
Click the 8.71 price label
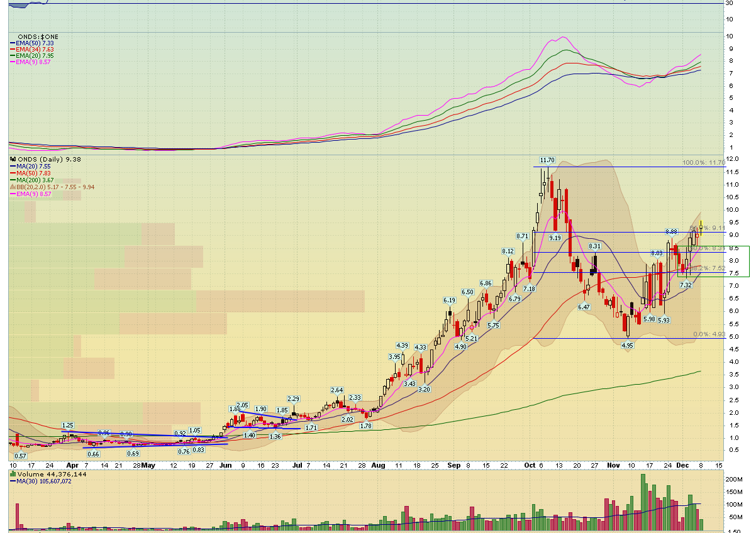pos(522,236)
